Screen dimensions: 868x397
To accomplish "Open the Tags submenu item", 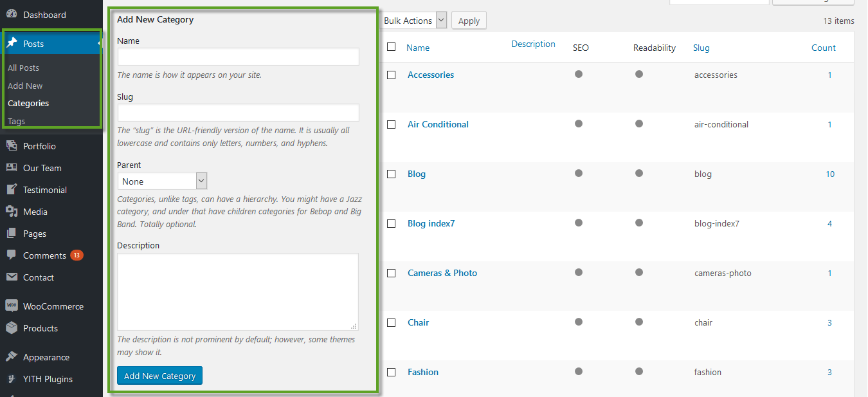I will (17, 121).
